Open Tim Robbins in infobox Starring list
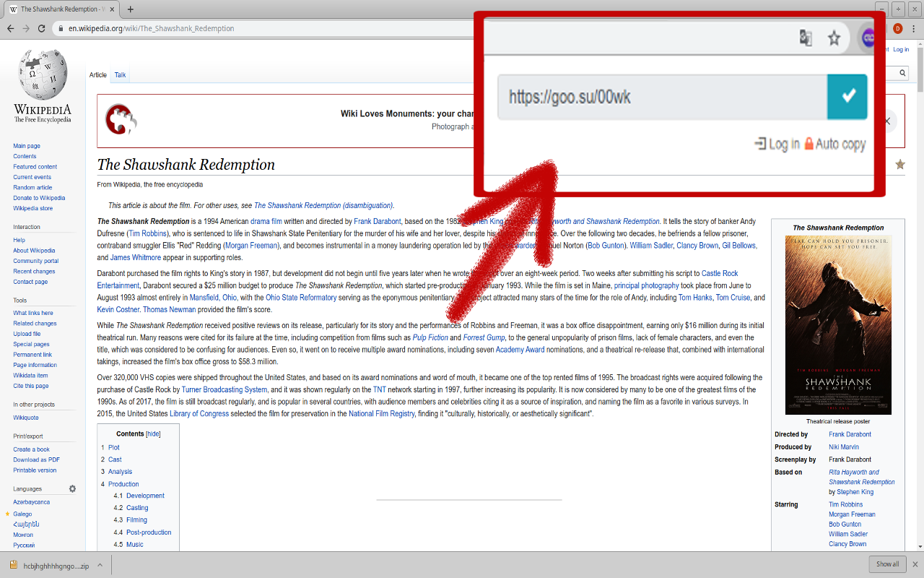This screenshot has height=578, width=924. (x=845, y=505)
